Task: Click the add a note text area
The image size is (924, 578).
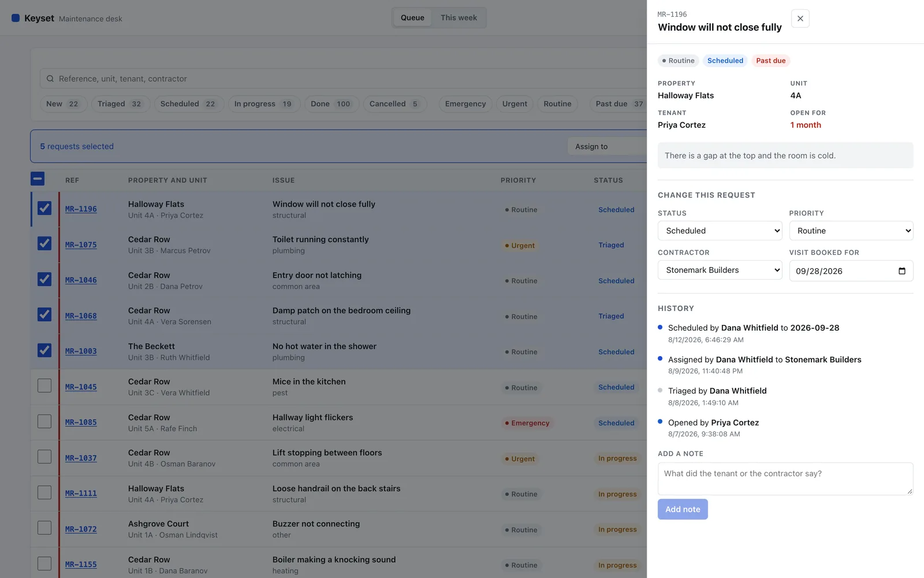Action: pos(785,479)
